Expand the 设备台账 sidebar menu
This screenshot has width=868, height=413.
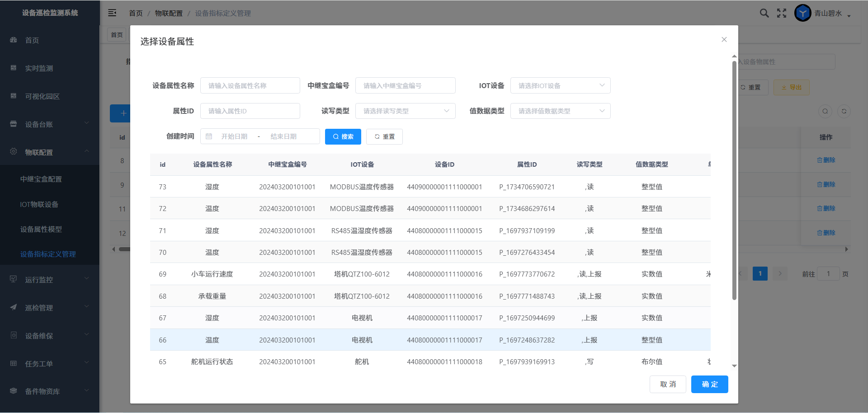[50, 124]
